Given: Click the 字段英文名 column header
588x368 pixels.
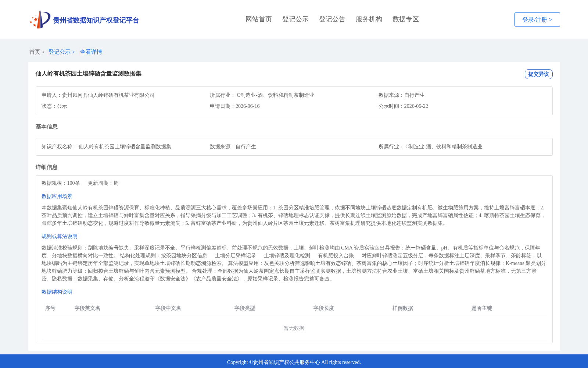Looking at the screenshot, I should (x=87, y=308).
